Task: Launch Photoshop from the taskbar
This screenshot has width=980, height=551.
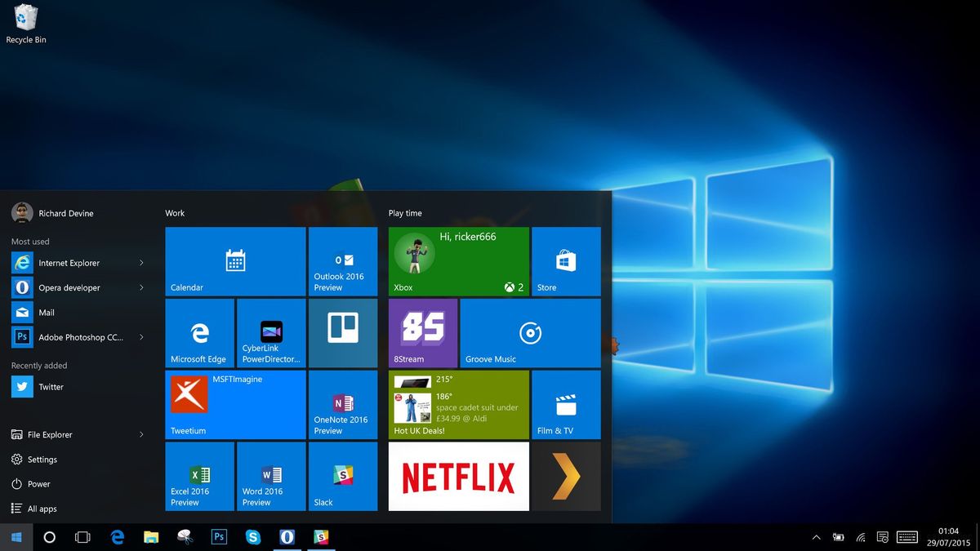Action: 219,537
